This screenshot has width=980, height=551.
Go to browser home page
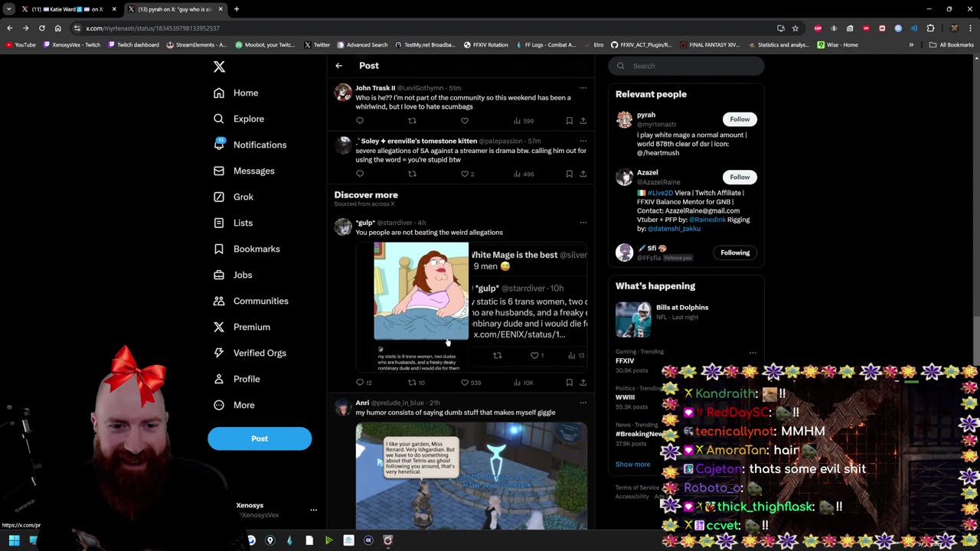(57, 28)
